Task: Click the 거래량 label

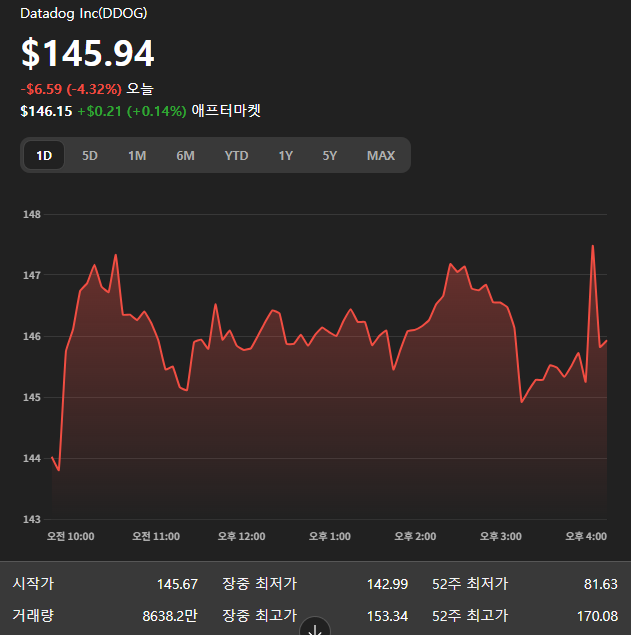Action: pyautogui.click(x=33, y=616)
